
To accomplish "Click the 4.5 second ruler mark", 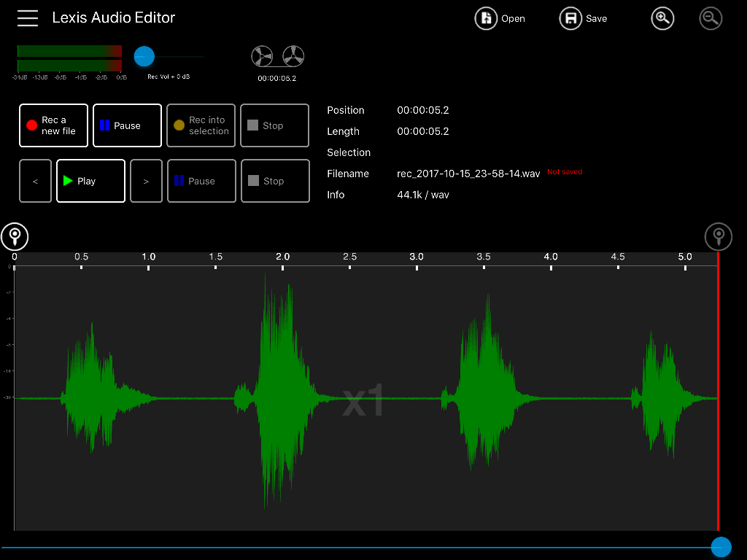I will pyautogui.click(x=618, y=257).
